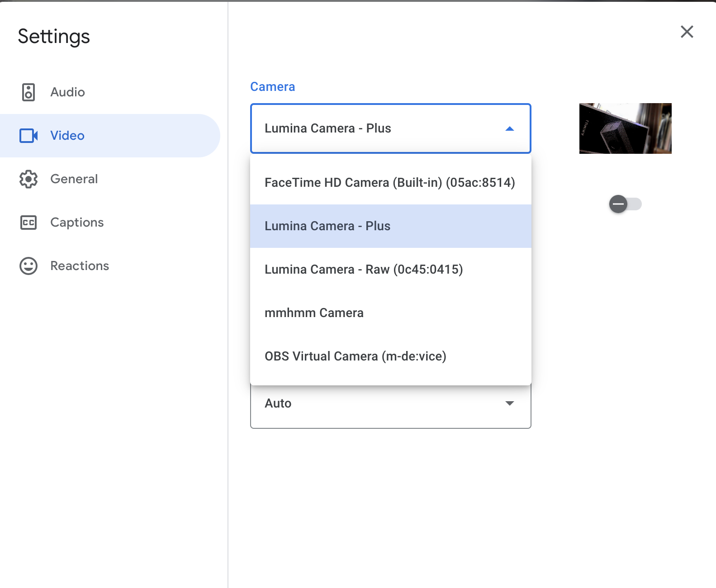
Task: Open the General settings tab
Action: click(x=110, y=179)
